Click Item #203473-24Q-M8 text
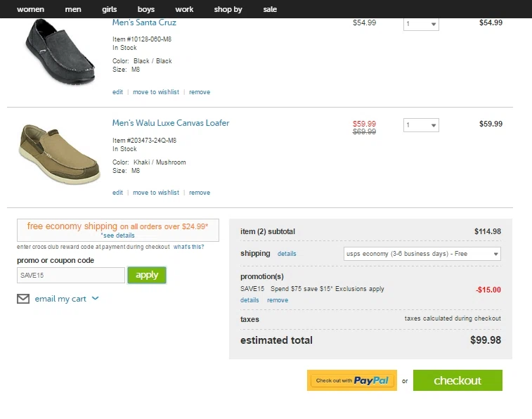This screenshot has width=532, height=419. coord(144,141)
